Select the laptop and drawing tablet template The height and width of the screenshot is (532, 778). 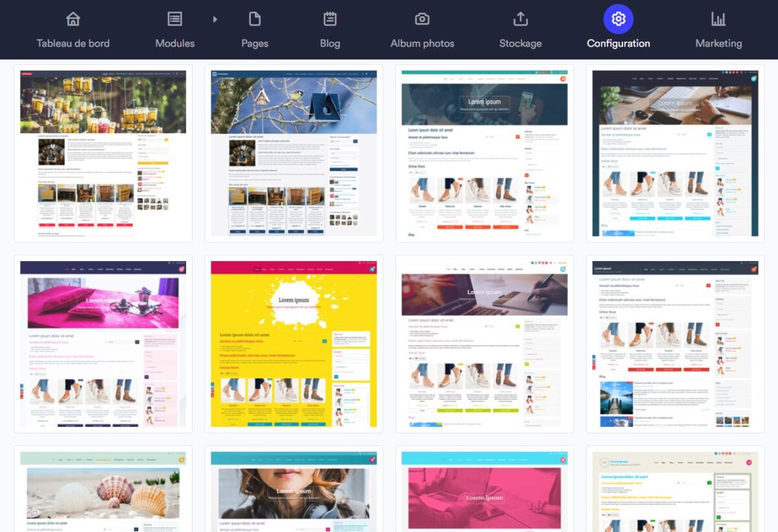484,344
